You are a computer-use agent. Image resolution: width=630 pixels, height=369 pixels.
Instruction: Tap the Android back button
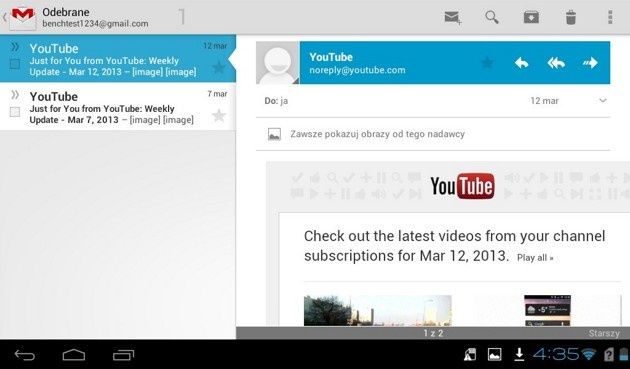(x=25, y=355)
